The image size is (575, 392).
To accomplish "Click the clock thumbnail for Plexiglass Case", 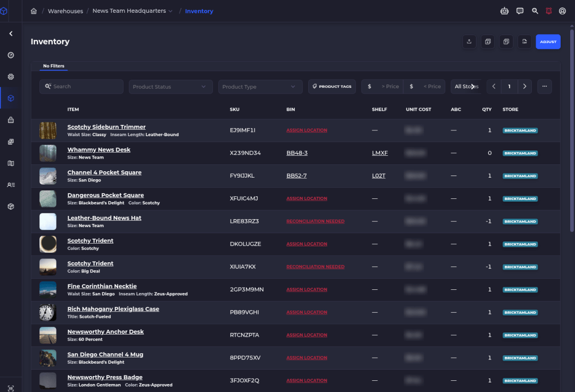I will tap(48, 313).
